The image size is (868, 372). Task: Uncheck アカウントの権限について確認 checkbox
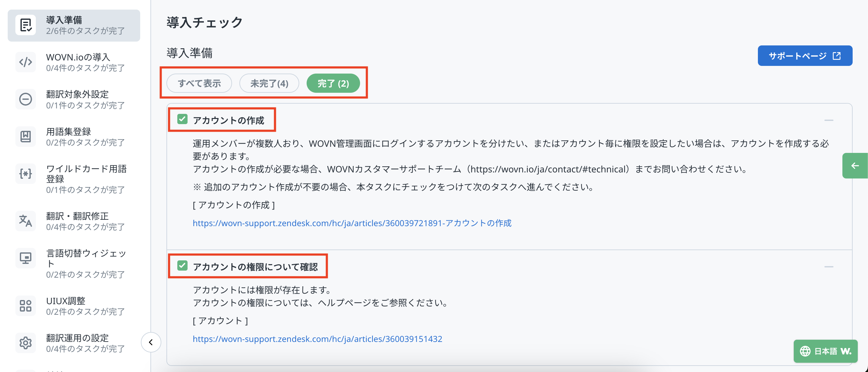pyautogui.click(x=182, y=265)
